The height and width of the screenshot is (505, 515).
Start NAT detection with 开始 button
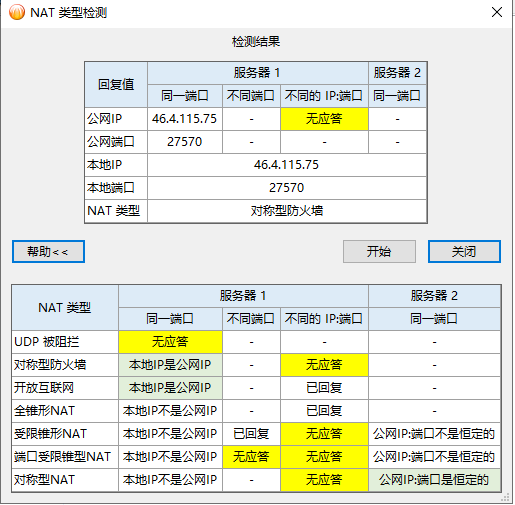click(x=379, y=251)
